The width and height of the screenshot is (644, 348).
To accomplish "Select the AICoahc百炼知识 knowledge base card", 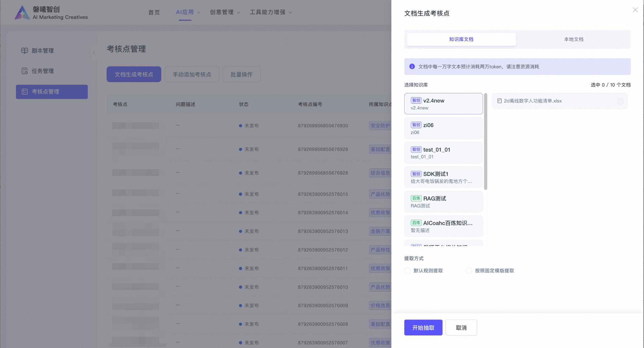I will (x=443, y=226).
